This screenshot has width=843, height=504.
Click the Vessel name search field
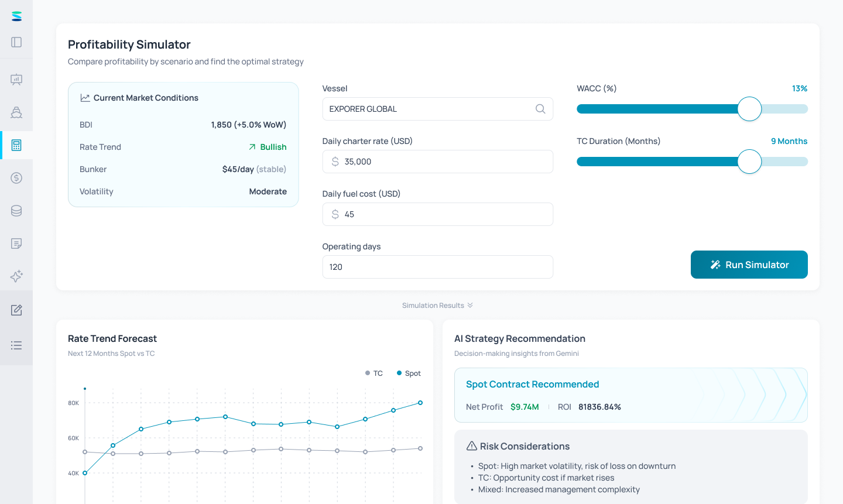pyautogui.click(x=438, y=109)
